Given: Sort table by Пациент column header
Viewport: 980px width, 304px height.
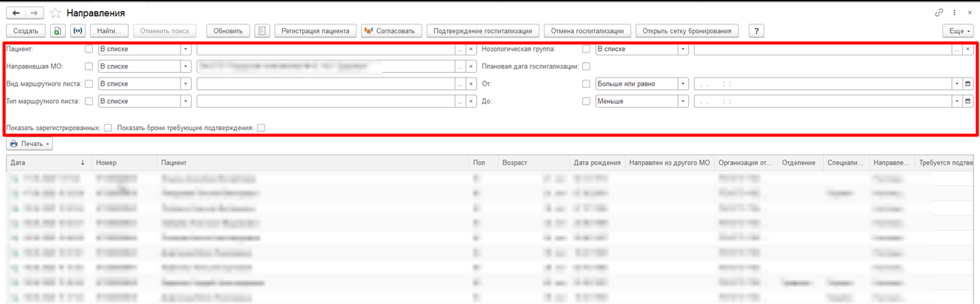Looking at the screenshot, I should (x=313, y=163).
